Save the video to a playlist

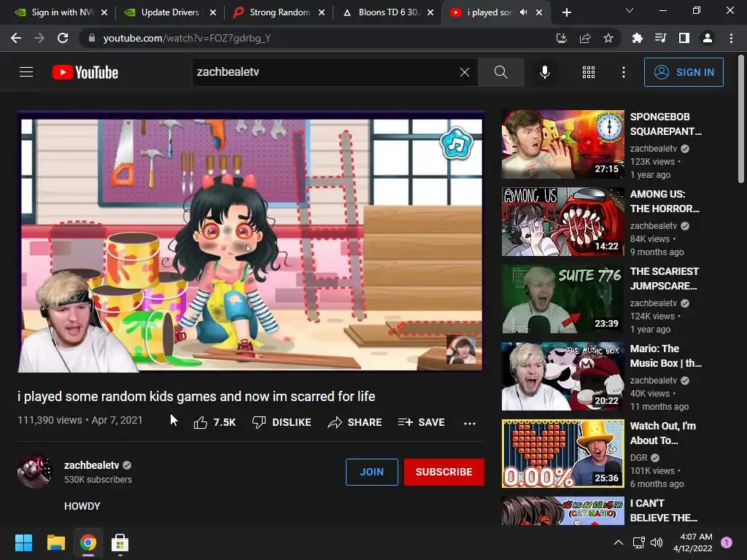421,422
